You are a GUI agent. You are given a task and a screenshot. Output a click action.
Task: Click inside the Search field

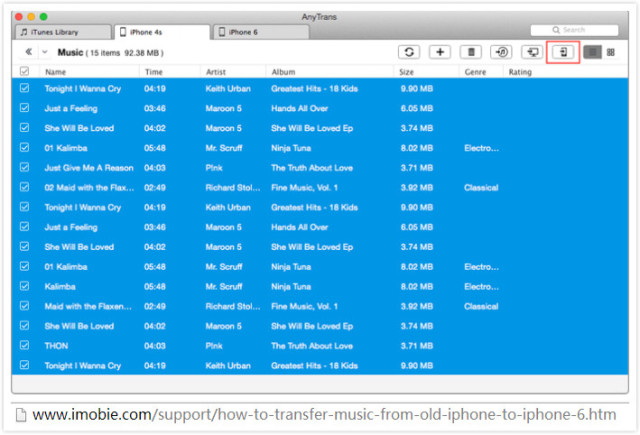[x=574, y=30]
